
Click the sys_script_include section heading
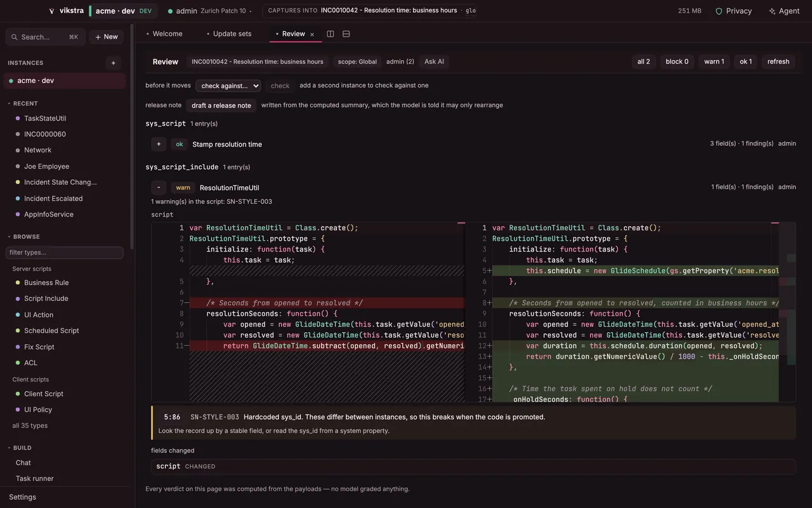[182, 167]
